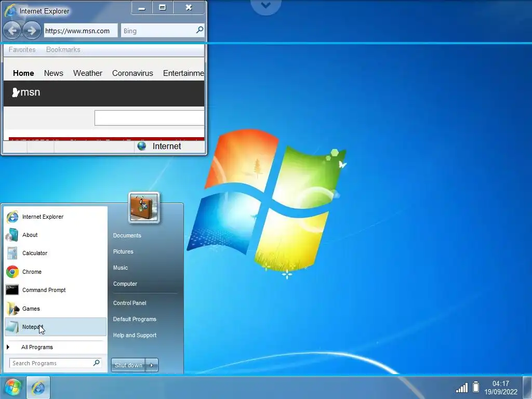Click the Internet Explorer back arrow
Viewport: 532px width, 399px height.
[x=12, y=31]
